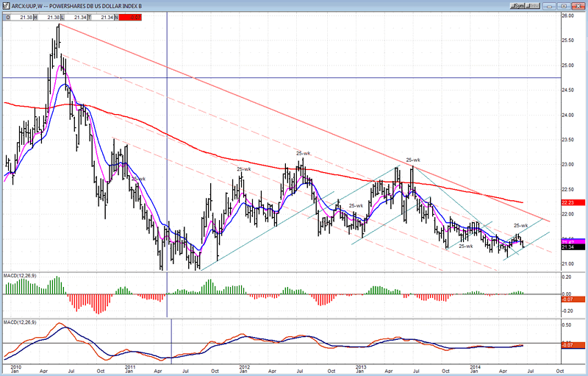588x376 pixels.
Task: Click the 2012 year label on time axis
Action: [243, 364]
